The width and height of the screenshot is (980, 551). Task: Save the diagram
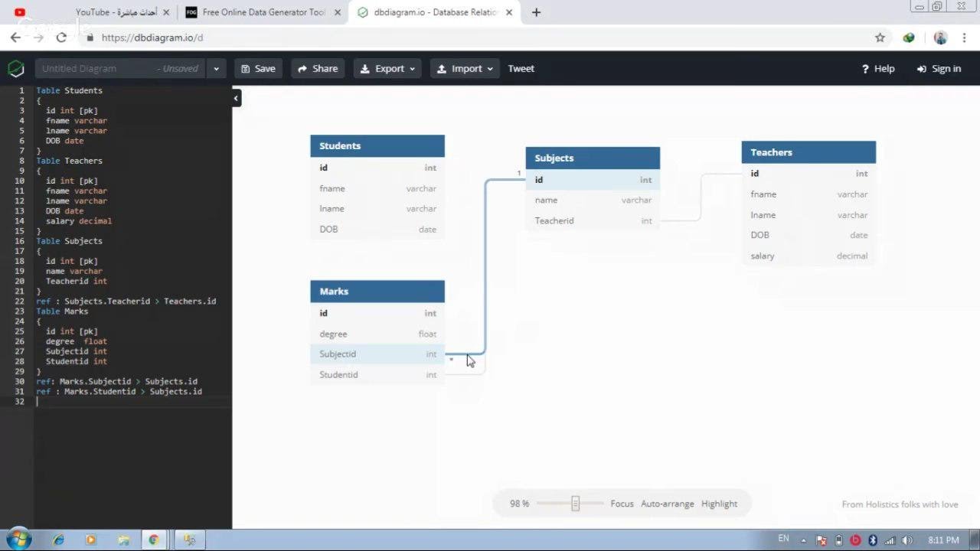258,69
